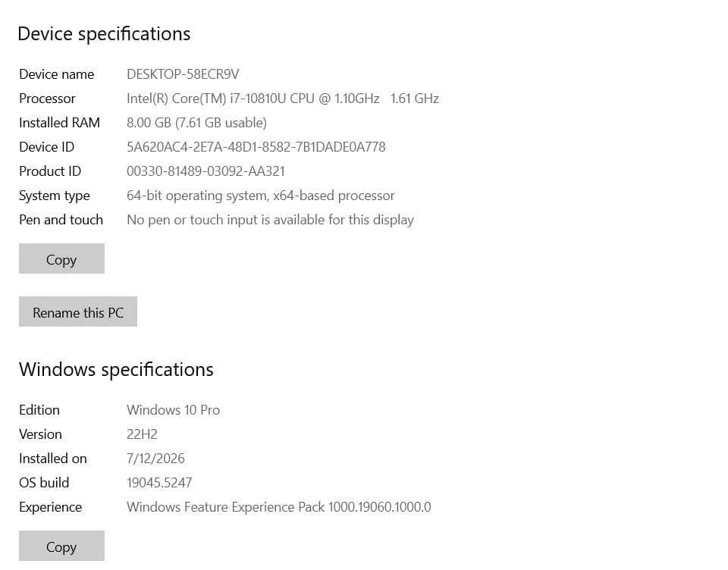Click the Installed RAM value 8.00 GB
The height and width of the screenshot is (570, 728).
(197, 123)
